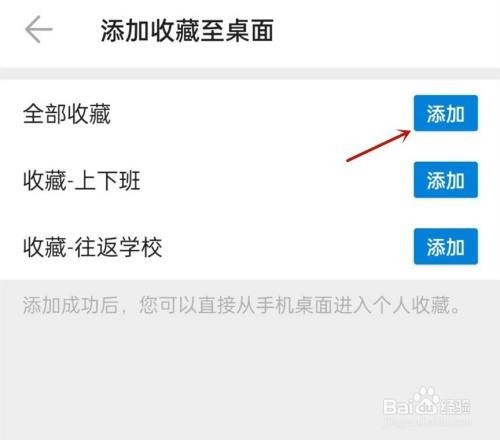Click the gray divider below the header
Viewport: 500px width, 440px height.
[250, 73]
